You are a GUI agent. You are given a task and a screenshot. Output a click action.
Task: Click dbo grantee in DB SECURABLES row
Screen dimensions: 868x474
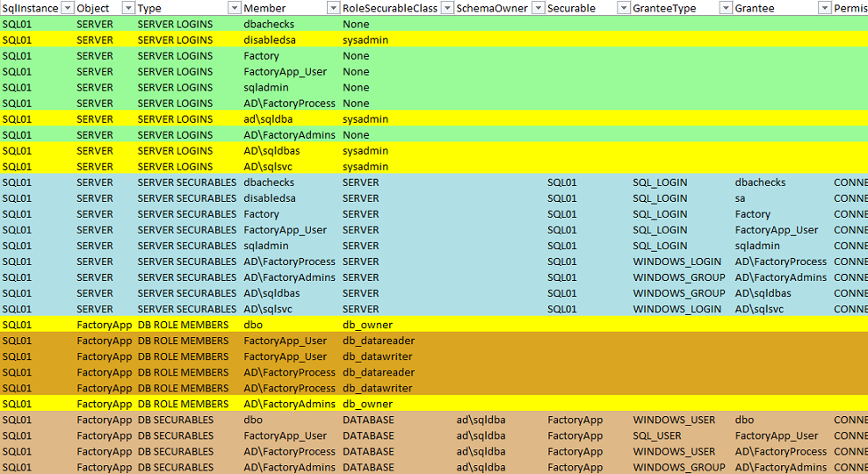click(744, 420)
